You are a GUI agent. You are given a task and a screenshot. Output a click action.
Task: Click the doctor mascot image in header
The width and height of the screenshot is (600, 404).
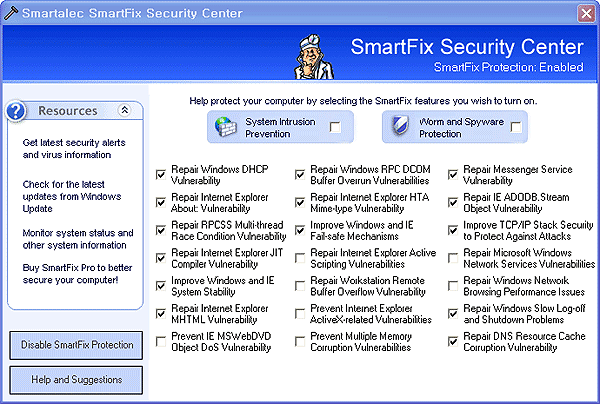pyautogui.click(x=314, y=57)
